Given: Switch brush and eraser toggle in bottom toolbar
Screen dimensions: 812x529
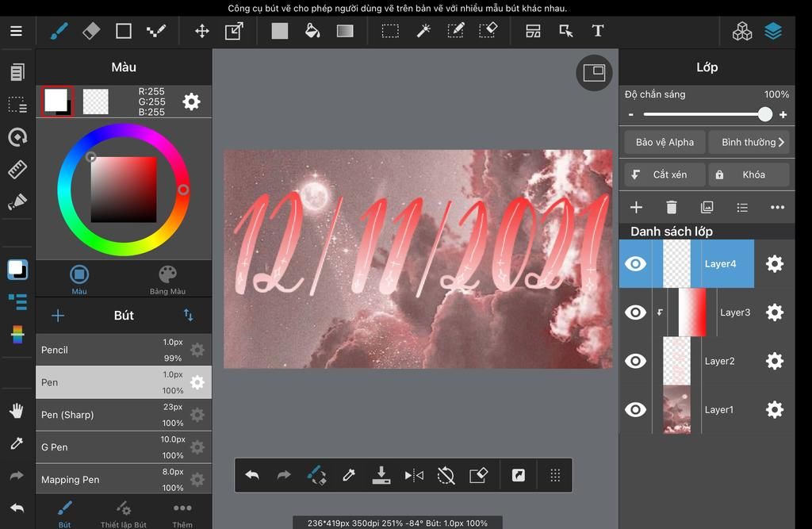Looking at the screenshot, I should [316, 475].
